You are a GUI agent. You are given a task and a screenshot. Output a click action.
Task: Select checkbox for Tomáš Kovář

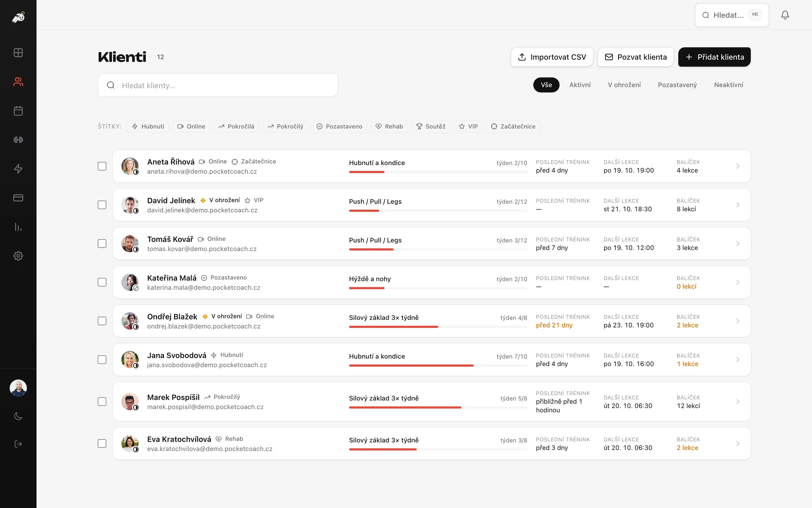tap(102, 244)
